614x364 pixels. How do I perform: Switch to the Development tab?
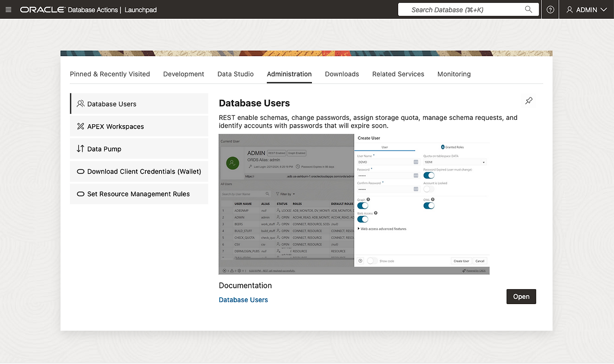point(184,74)
